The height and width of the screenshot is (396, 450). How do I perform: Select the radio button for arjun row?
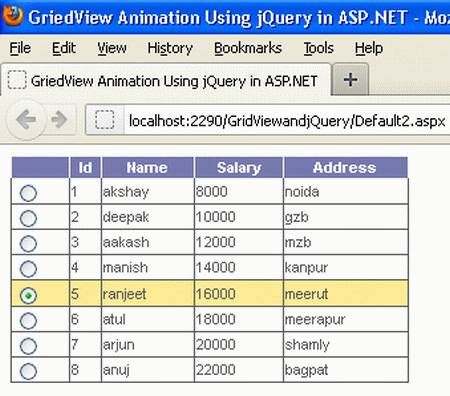point(28,346)
